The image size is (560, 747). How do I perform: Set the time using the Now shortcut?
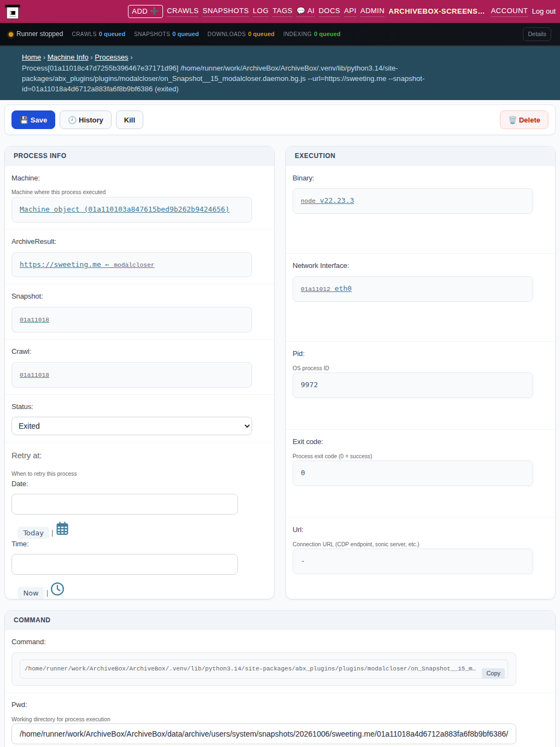click(31, 593)
